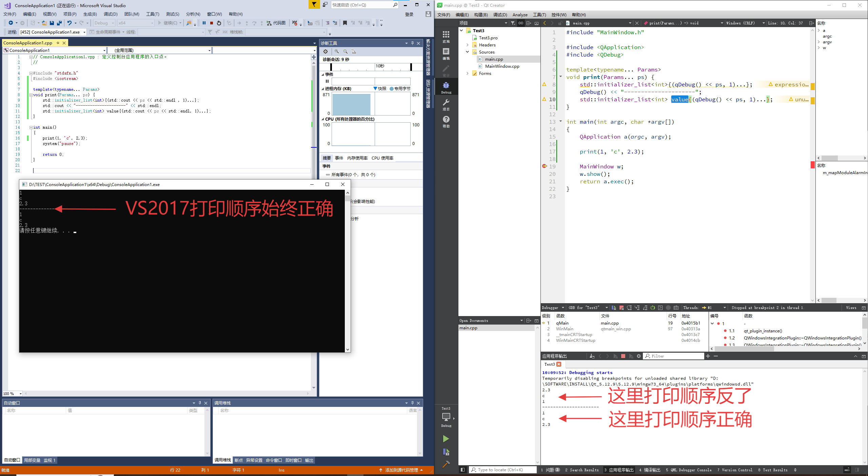Switch to 内存使用率 tab in Diagnostic Tools
Image resolution: width=868 pixels, height=476 pixels.
click(x=357, y=158)
